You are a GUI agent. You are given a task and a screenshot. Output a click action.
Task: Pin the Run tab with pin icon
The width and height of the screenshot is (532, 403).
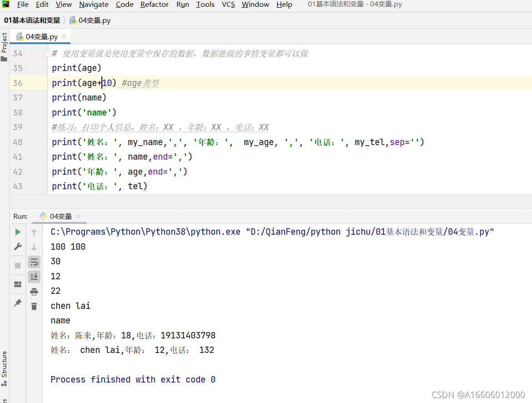coord(18,303)
